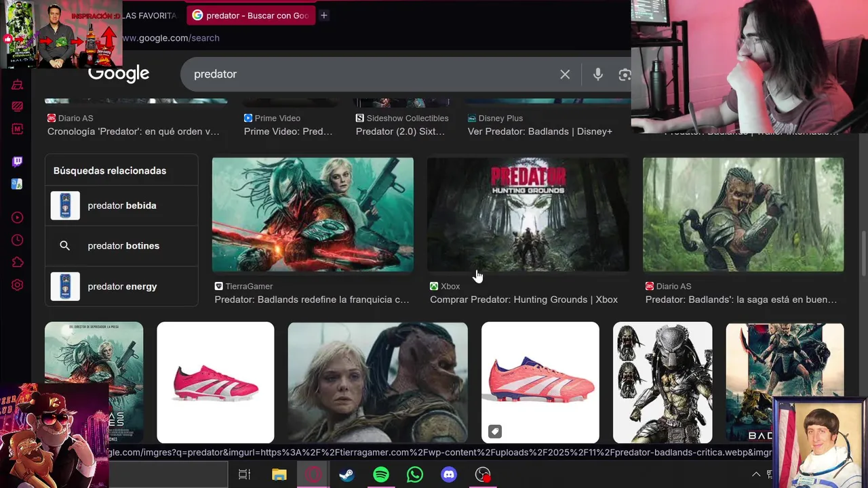This screenshot has height=488, width=868.
Task: Open the coral Adidas boot thumbnail
Action: coord(540,382)
